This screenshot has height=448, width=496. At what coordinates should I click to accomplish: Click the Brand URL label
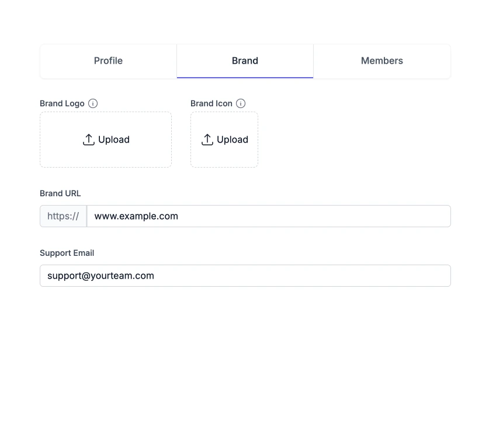point(60,193)
